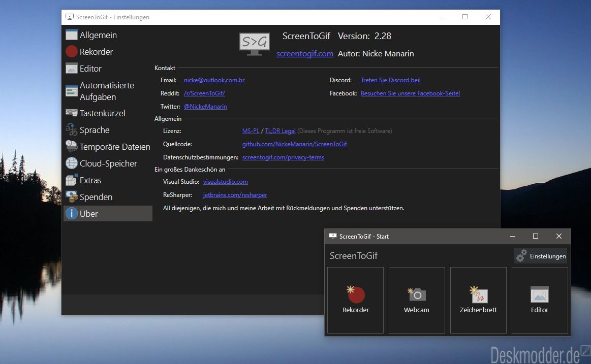
Task: Click the red Rekorder icon in settings sidebar
Action: tap(71, 52)
